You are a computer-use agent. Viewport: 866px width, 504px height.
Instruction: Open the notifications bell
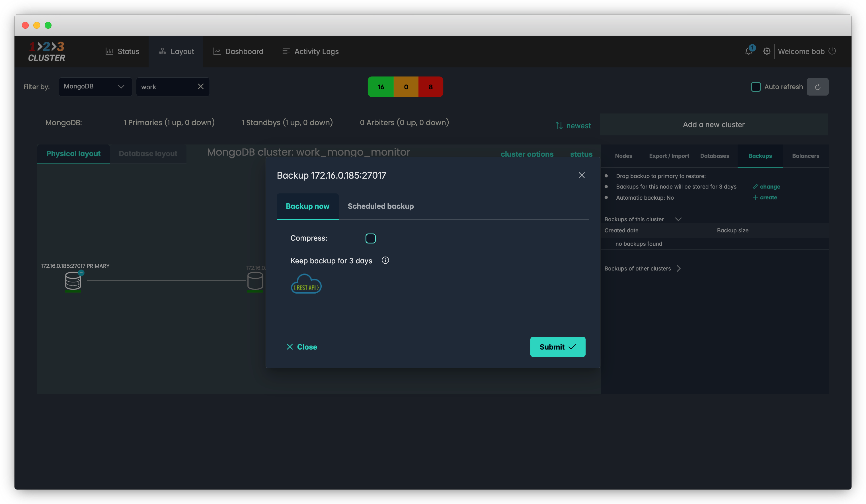pos(748,51)
